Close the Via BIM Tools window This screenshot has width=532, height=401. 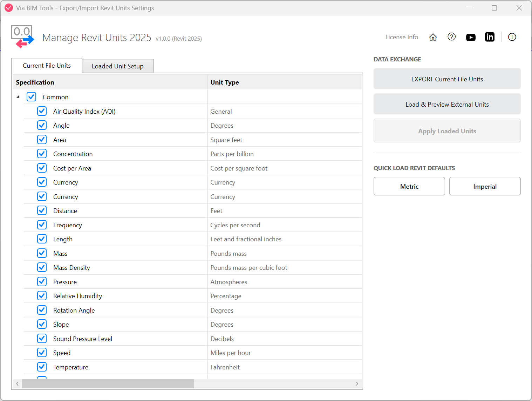coord(519,8)
